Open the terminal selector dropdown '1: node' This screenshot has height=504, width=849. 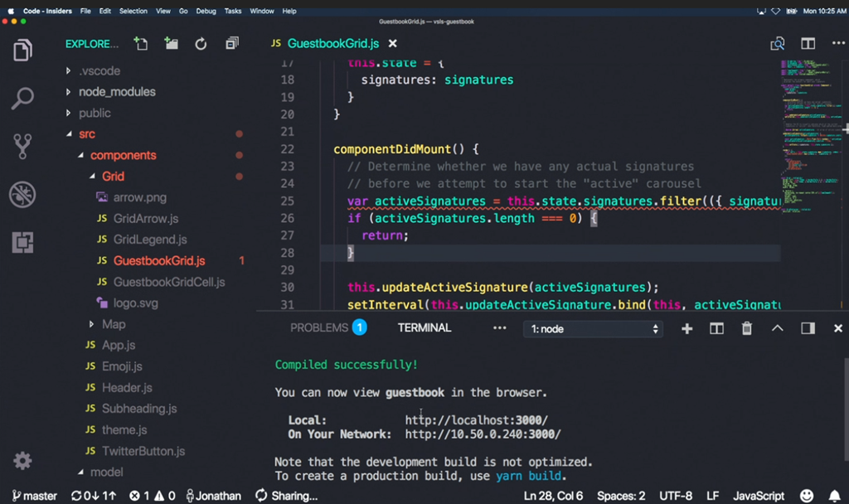click(x=594, y=329)
